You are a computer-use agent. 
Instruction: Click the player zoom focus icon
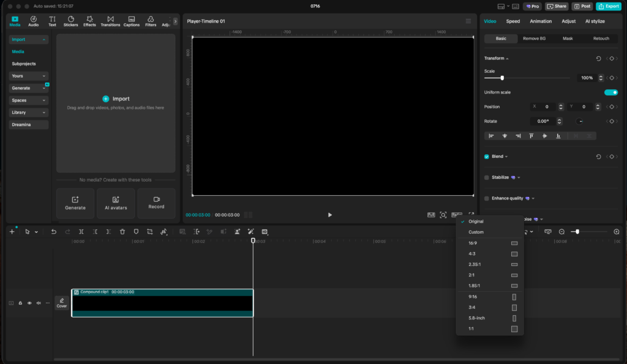point(443,215)
